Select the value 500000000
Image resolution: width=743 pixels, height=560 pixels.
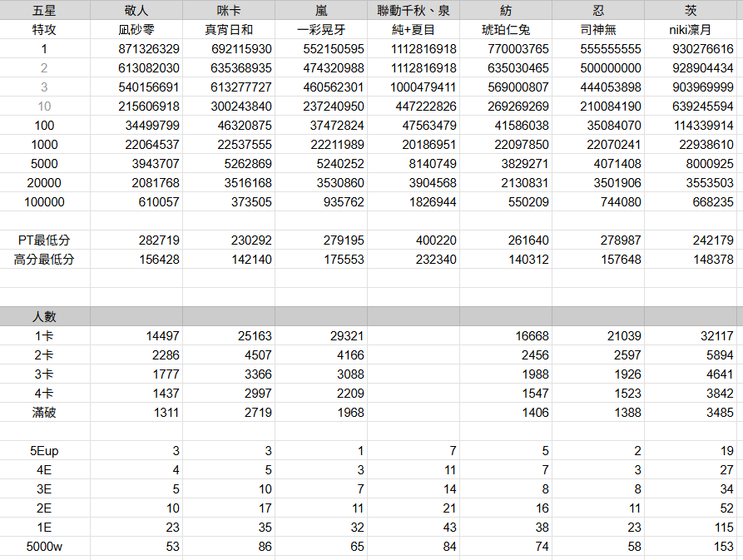pos(611,68)
